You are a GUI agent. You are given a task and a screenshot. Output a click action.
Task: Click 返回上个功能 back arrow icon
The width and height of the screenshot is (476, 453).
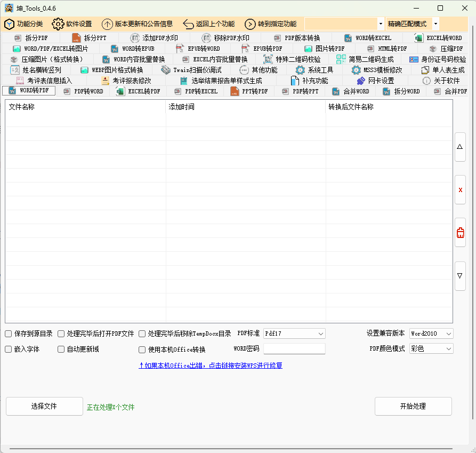188,24
